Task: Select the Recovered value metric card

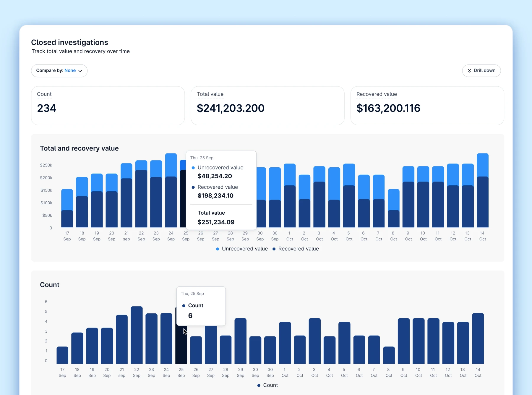Action: click(427, 106)
